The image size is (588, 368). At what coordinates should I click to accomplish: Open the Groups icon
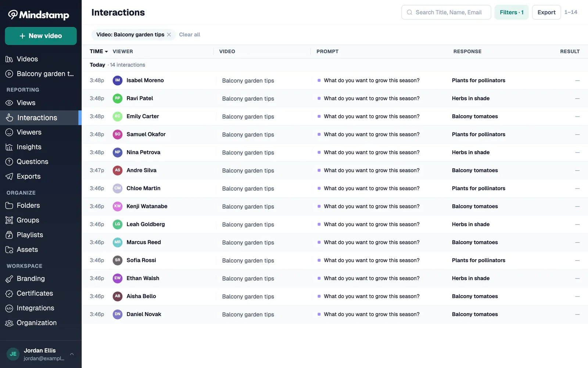click(9, 220)
